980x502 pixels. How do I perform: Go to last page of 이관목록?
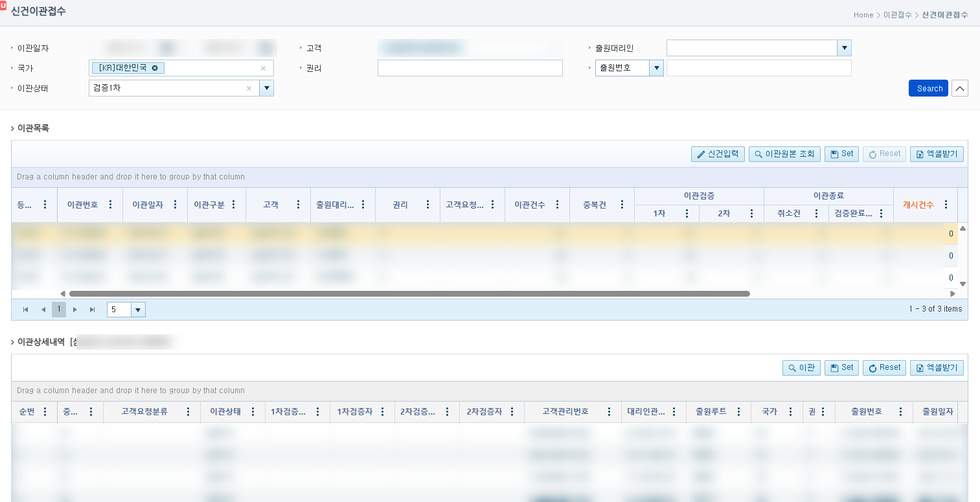[x=92, y=310]
